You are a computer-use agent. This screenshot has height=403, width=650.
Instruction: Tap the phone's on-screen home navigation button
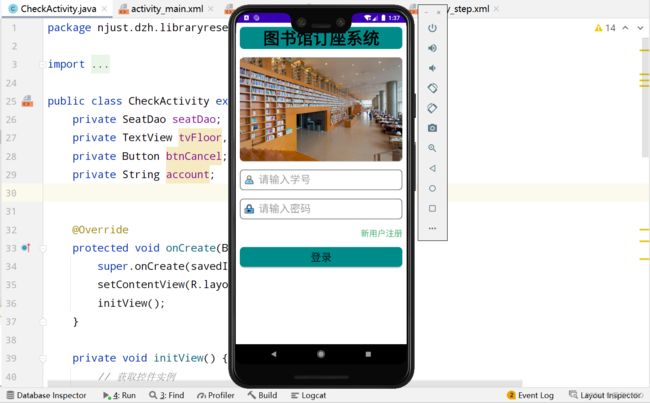(x=321, y=354)
